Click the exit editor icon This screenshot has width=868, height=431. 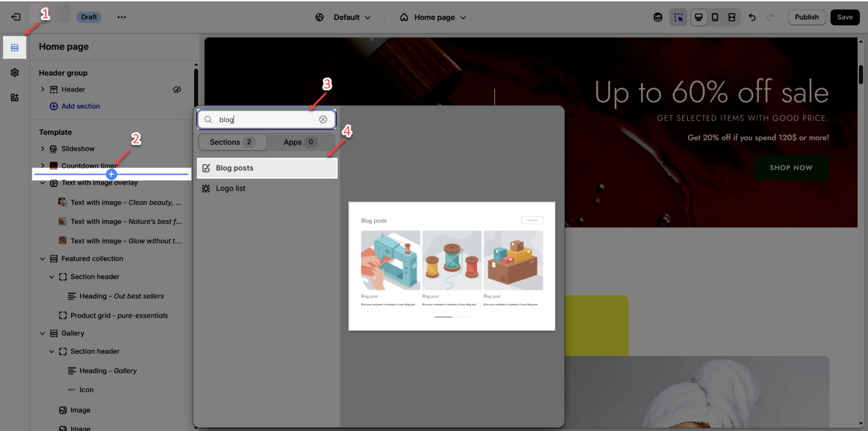click(16, 17)
